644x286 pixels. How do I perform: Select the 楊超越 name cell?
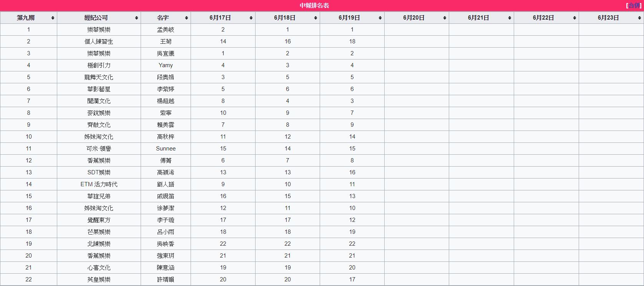[x=166, y=101]
